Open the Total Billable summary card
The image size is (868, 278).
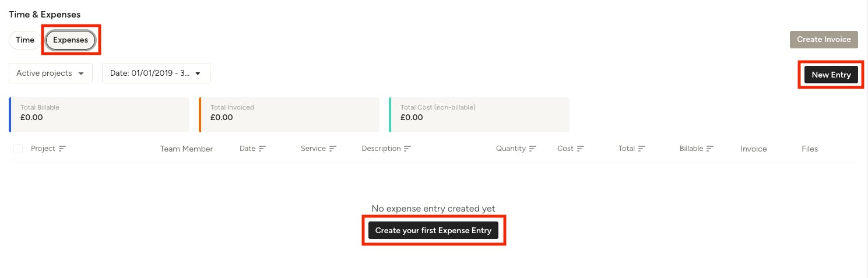point(99,115)
